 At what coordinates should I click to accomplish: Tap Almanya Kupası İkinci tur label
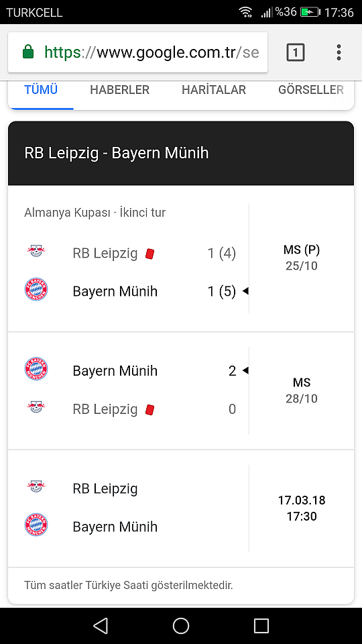click(x=95, y=213)
